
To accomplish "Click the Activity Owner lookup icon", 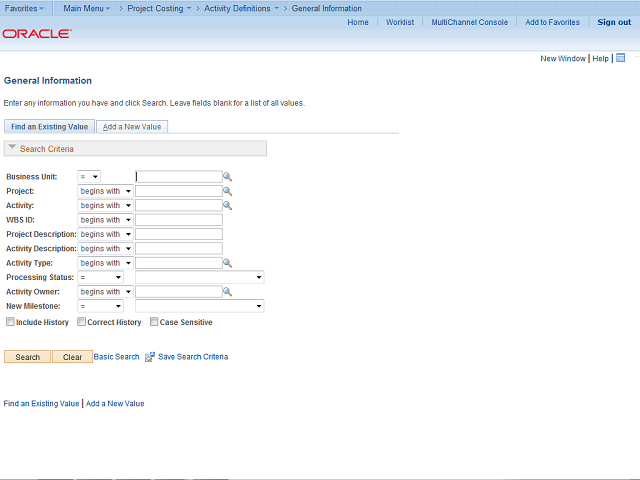I will click(228, 292).
